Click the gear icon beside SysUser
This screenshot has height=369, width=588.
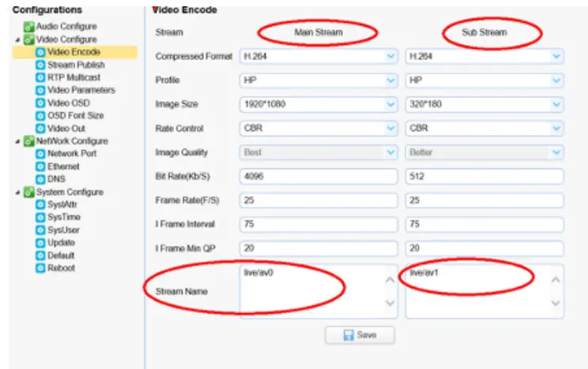coord(40,230)
